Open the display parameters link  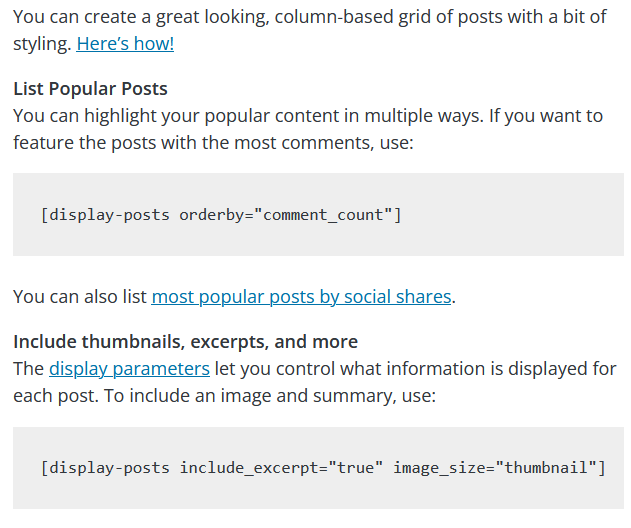point(129,368)
